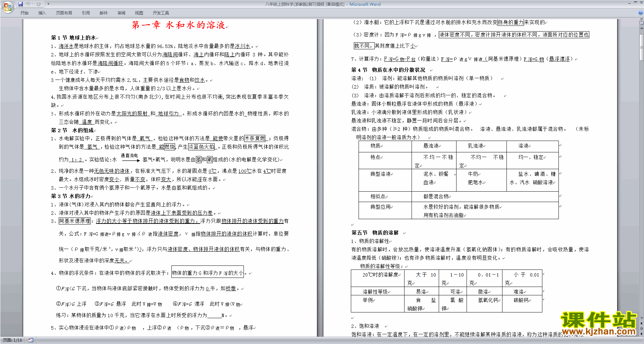Click the line 物质的溶解性等级：
644x344 pixels.
pos(381,266)
